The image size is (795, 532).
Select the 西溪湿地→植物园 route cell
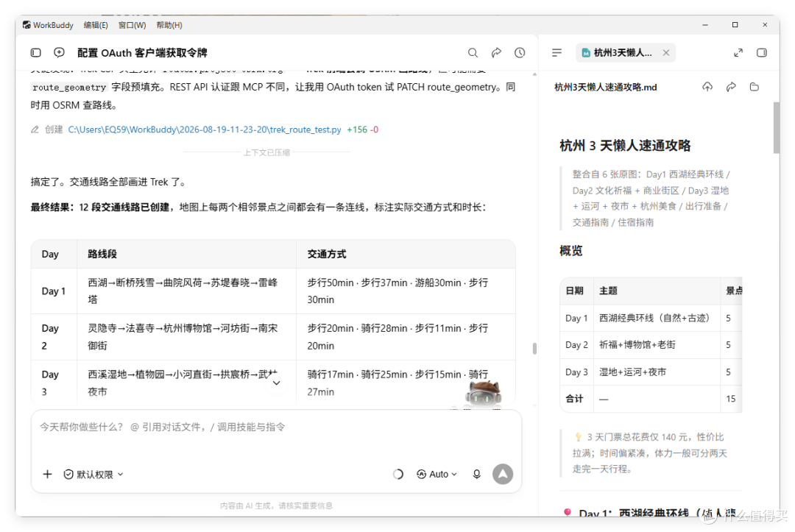pos(186,383)
